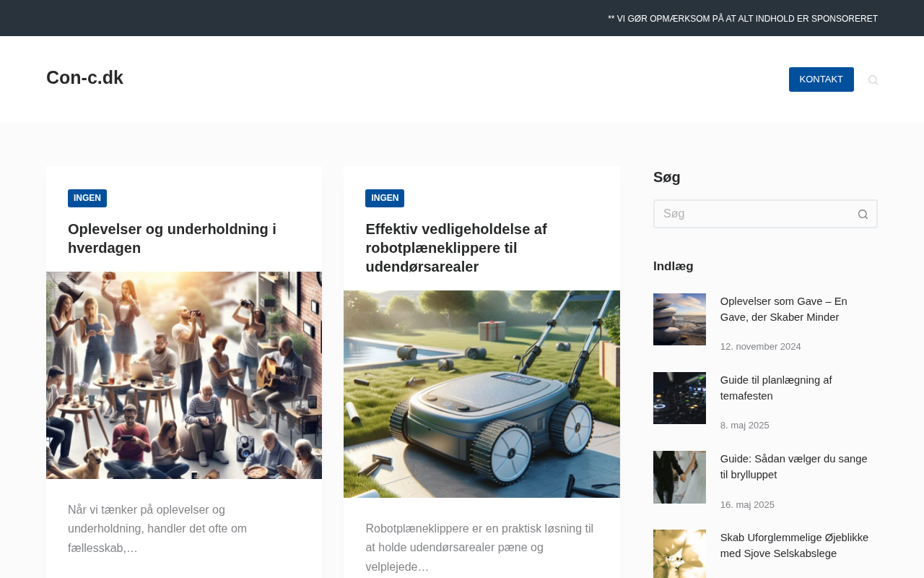Select INGEN tag on robotplæneklippere article
Screen dimensions: 924x578
pyautogui.click(x=385, y=198)
